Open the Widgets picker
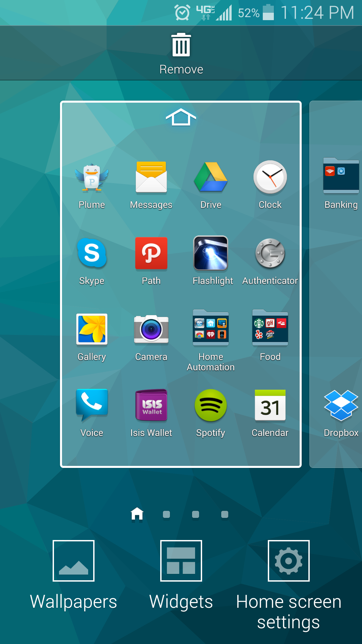Screen dimensions: 362x644 (x=181, y=560)
